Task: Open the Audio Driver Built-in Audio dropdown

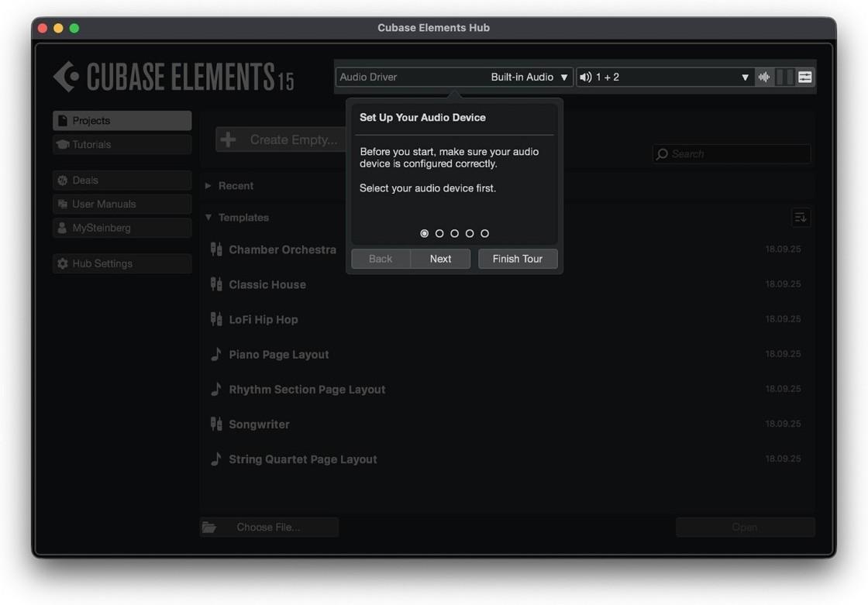Action: pos(453,77)
